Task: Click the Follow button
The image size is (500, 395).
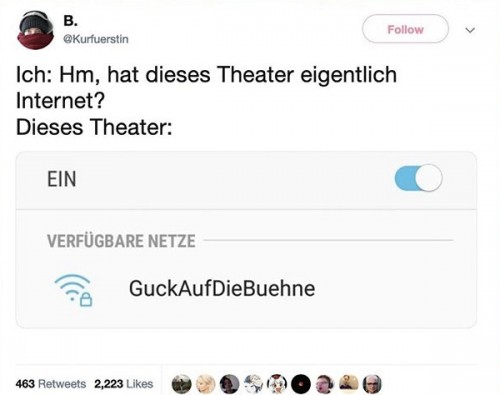Action: click(405, 29)
